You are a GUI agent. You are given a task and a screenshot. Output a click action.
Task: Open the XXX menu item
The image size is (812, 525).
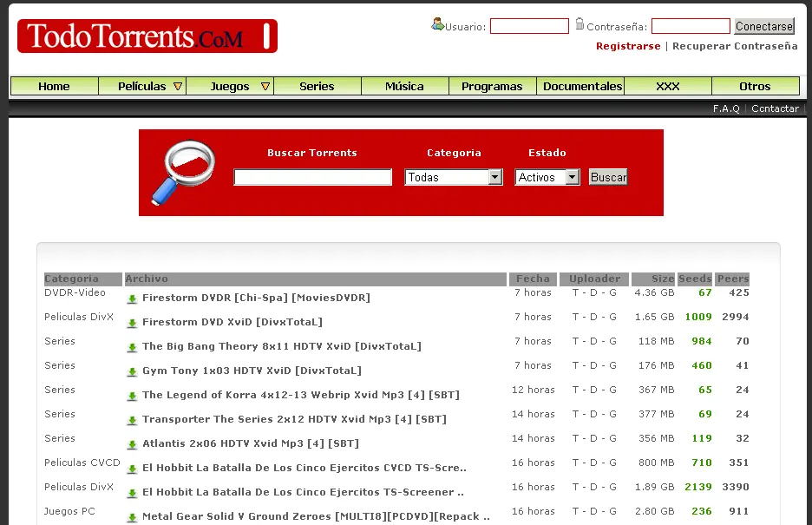[667, 87]
